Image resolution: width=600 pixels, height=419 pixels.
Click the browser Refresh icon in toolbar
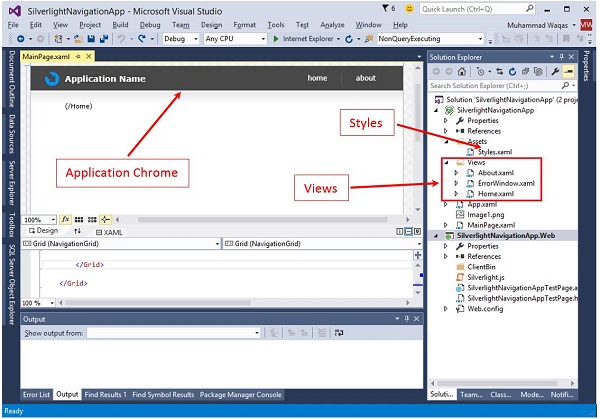click(x=349, y=39)
